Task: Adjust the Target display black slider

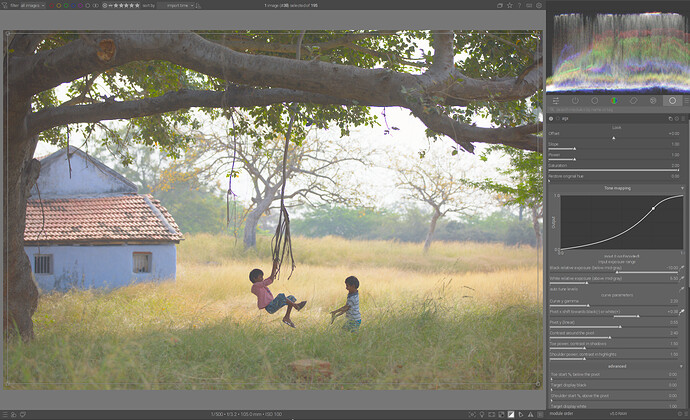Action: (x=614, y=386)
